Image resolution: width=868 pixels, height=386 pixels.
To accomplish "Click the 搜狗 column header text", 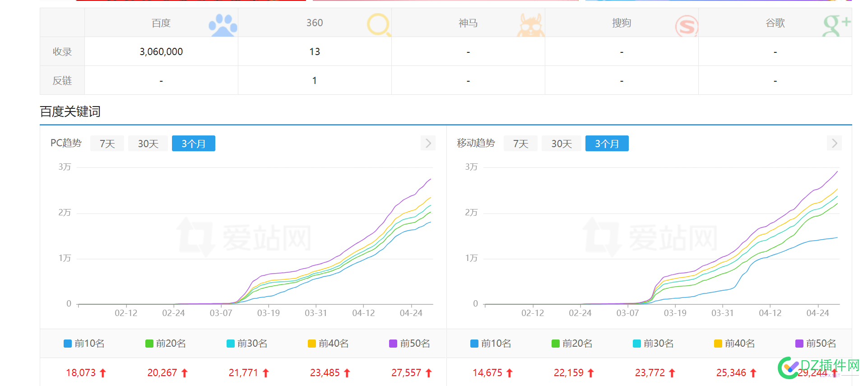I will 622,23.
